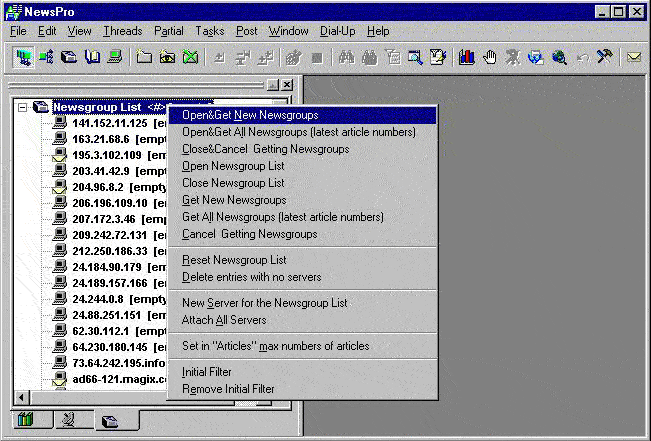Click the magnifier over window icon
The width and height of the screenshot is (651, 441).
point(415,57)
